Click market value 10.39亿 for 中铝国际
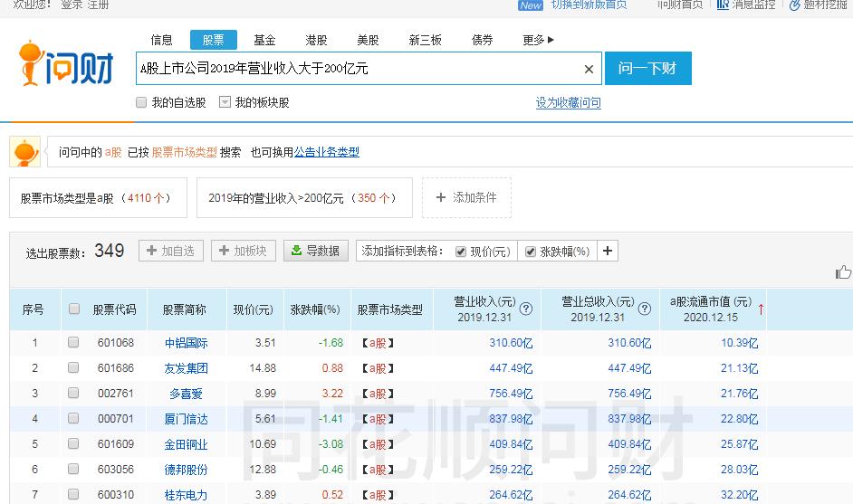Image resolution: width=853 pixels, height=504 pixels. (x=739, y=343)
